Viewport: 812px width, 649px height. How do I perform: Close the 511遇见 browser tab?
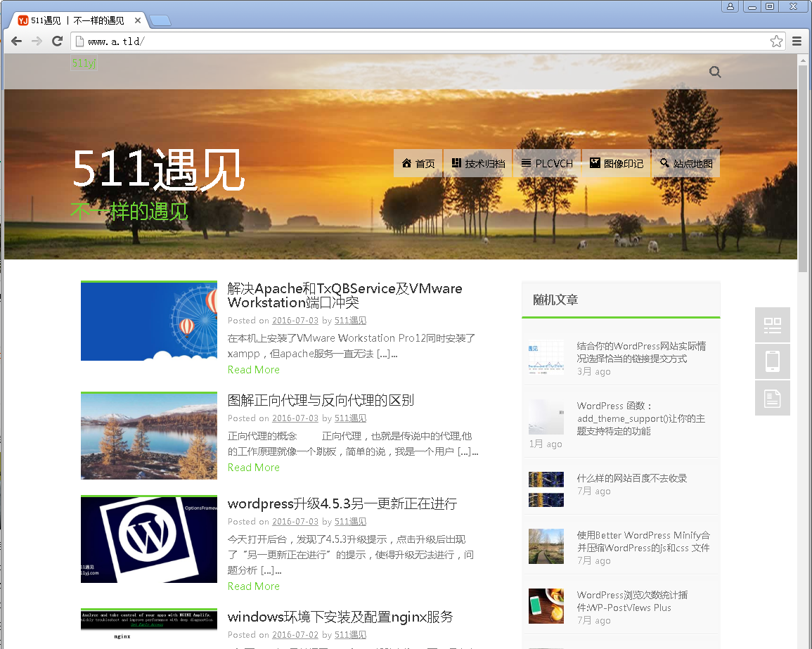click(138, 20)
